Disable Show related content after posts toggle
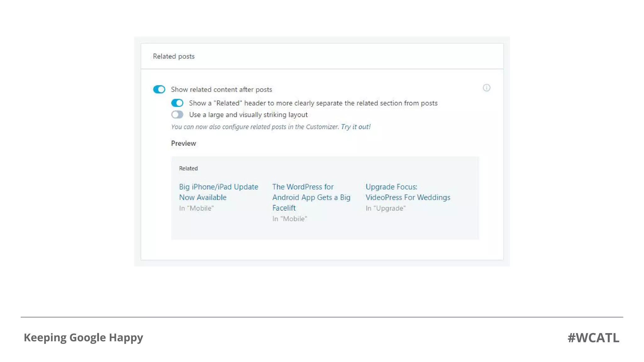644x362 pixels. 159,90
